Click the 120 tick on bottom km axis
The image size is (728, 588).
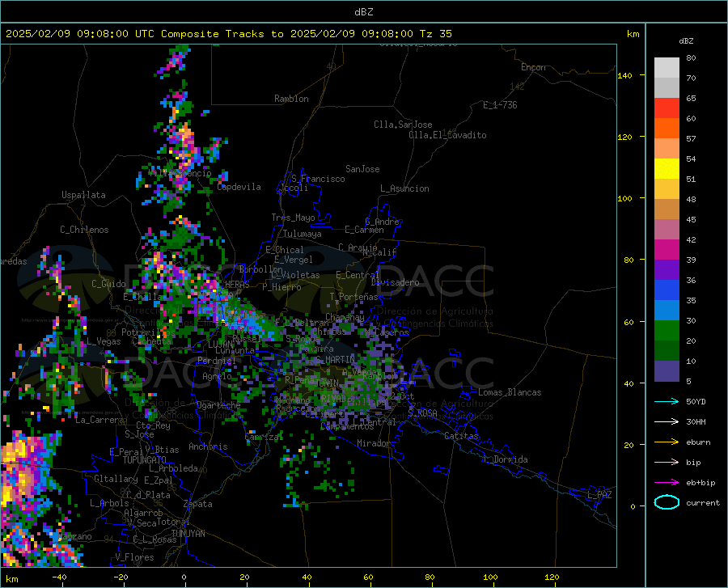tap(552, 577)
